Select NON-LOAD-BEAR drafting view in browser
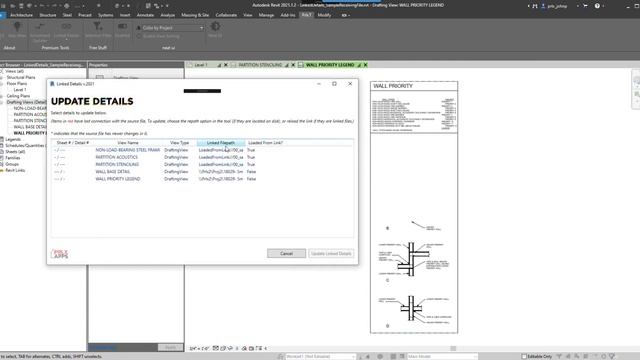 pyautogui.click(x=30, y=108)
